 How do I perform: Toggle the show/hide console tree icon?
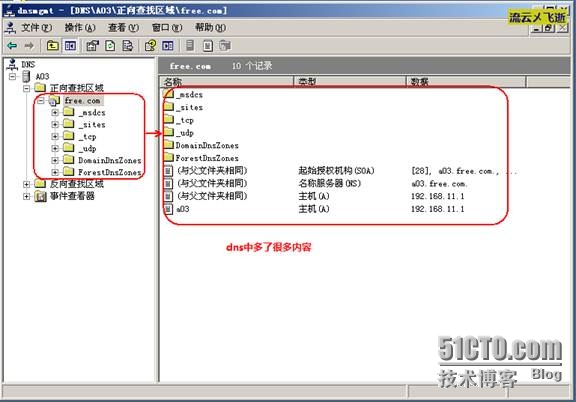[x=70, y=46]
